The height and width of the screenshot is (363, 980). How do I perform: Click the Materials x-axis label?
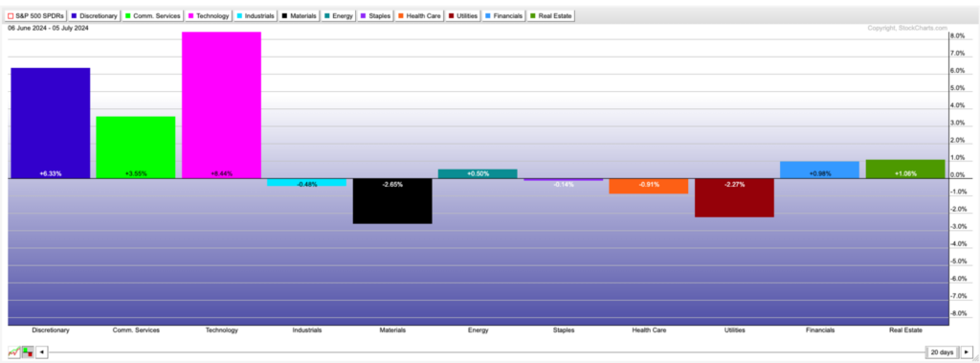click(x=391, y=330)
